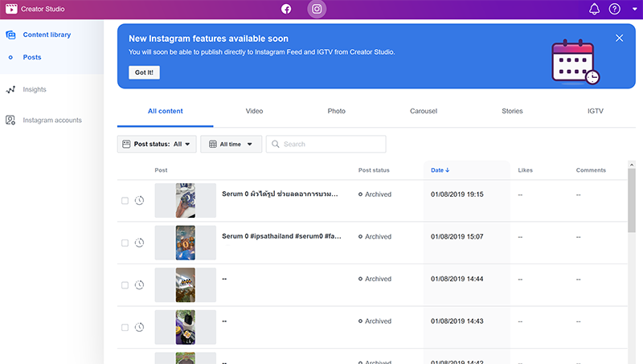Click story clock icon on 19:15 row
This screenshot has width=643, height=364.
tap(139, 200)
